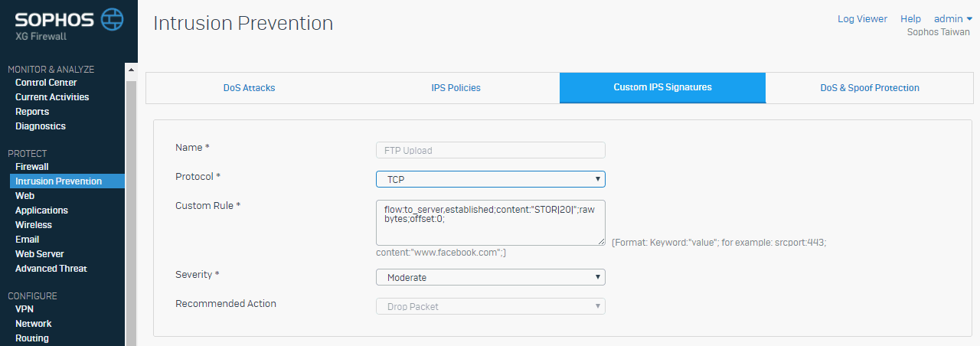Open Control Center in sidebar
This screenshot has width=980, height=346.
[46, 83]
